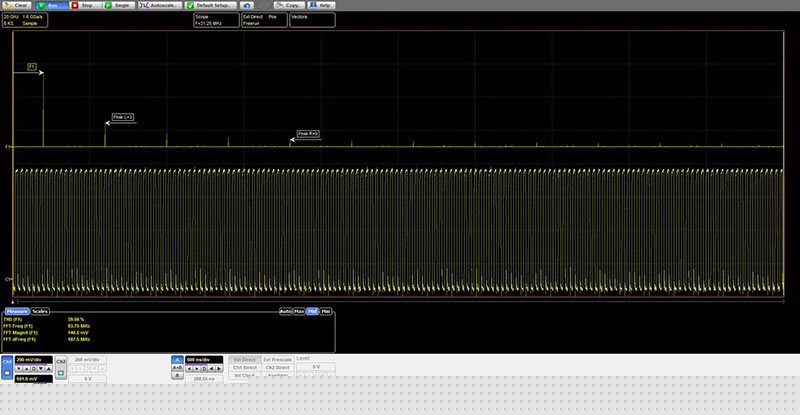Screen dimensions: 800x415
Task: Switch to the Measure tab
Action: 18,311
